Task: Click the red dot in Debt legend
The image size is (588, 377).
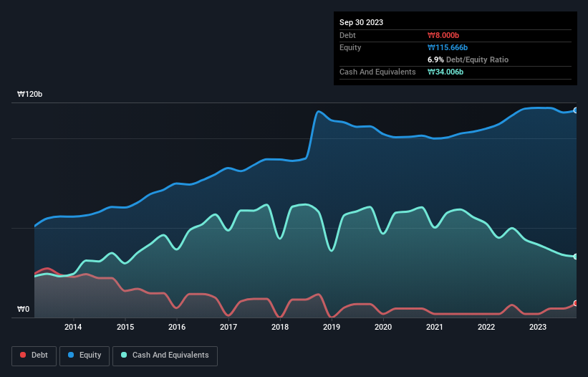Action: pos(23,355)
